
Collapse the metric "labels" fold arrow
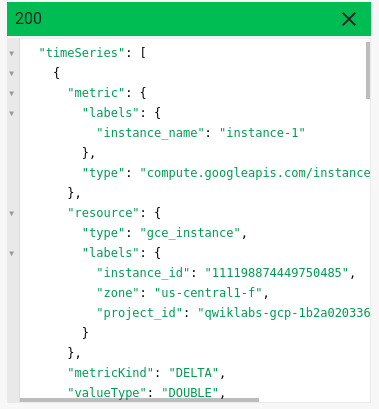pyautogui.click(x=12, y=113)
